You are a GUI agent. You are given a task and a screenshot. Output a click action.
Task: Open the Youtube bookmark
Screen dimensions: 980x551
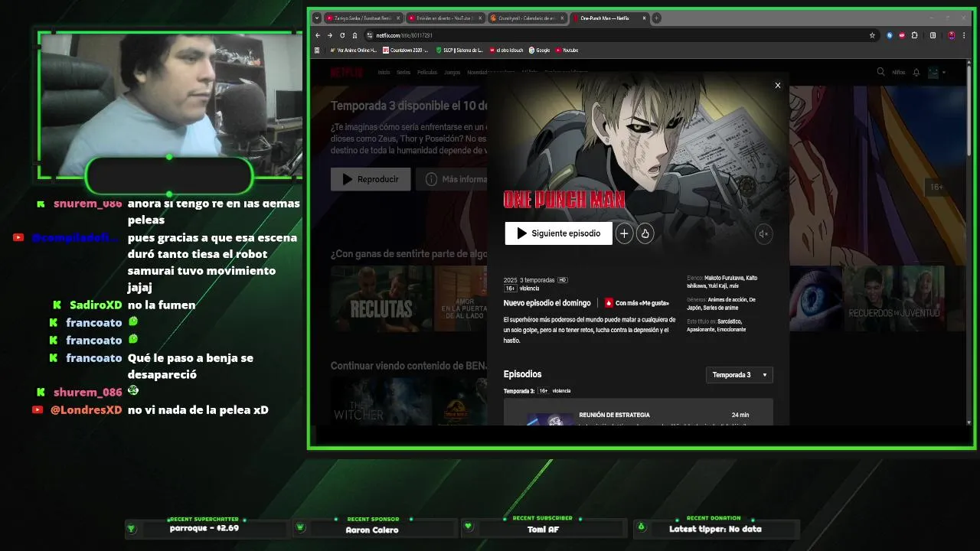[567, 51]
